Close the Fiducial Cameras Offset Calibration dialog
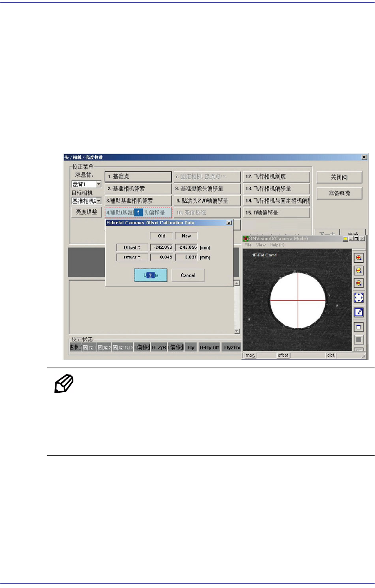The width and height of the screenshot is (375, 588). coord(229,223)
